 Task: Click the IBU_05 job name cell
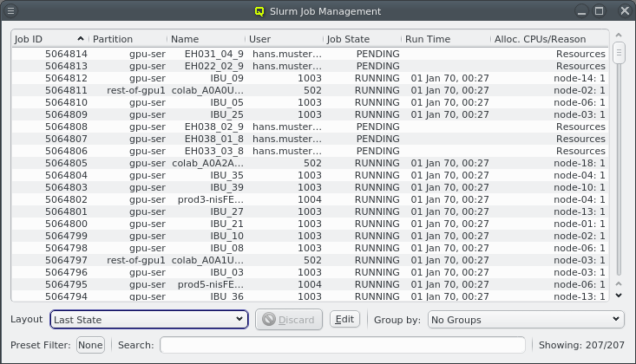[226, 102]
